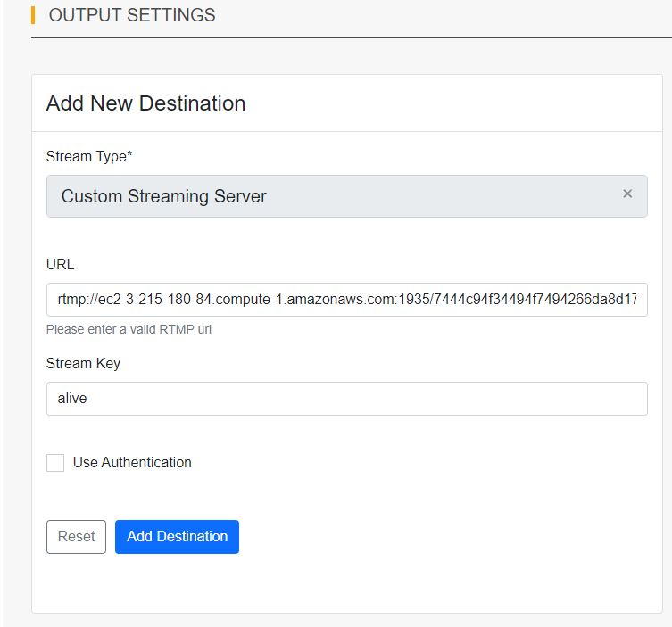Focus the RTMP URL input field
Viewport: 672px width, 627px height.
click(x=346, y=301)
